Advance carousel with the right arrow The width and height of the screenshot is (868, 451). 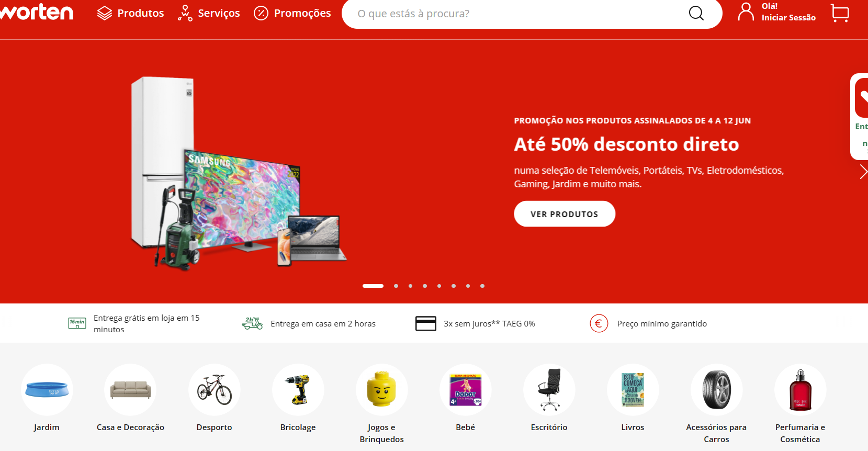tap(863, 172)
